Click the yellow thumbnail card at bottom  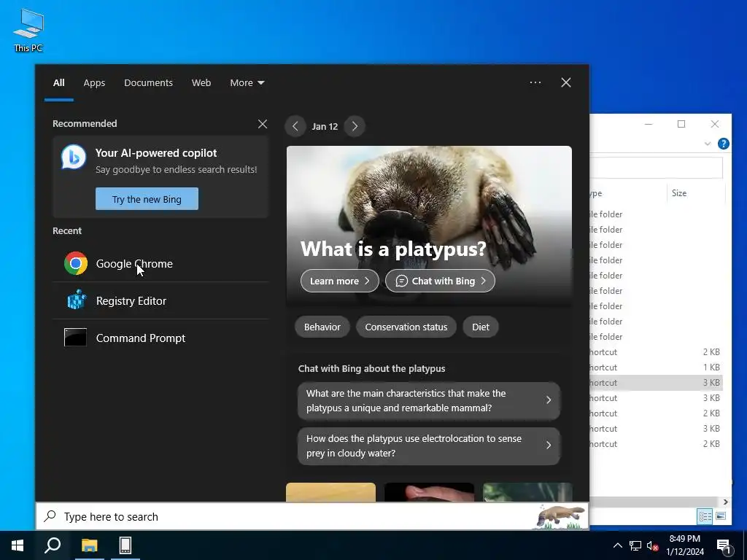[330, 492]
